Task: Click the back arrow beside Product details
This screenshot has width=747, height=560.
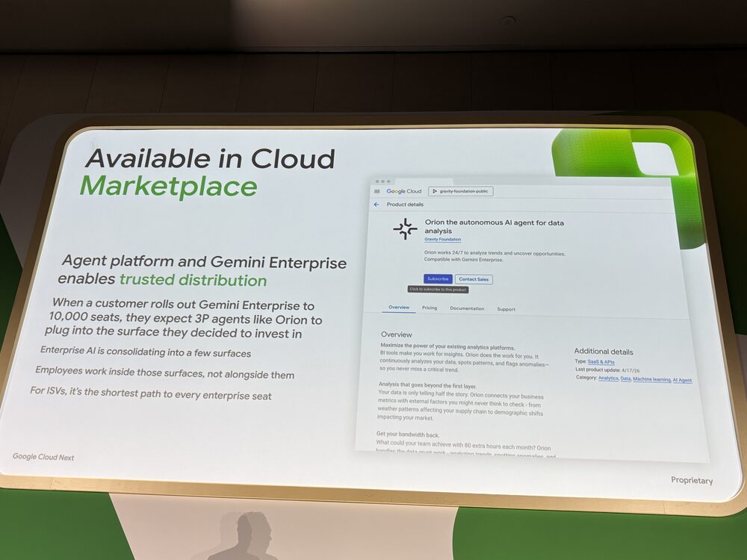Action: click(x=376, y=205)
